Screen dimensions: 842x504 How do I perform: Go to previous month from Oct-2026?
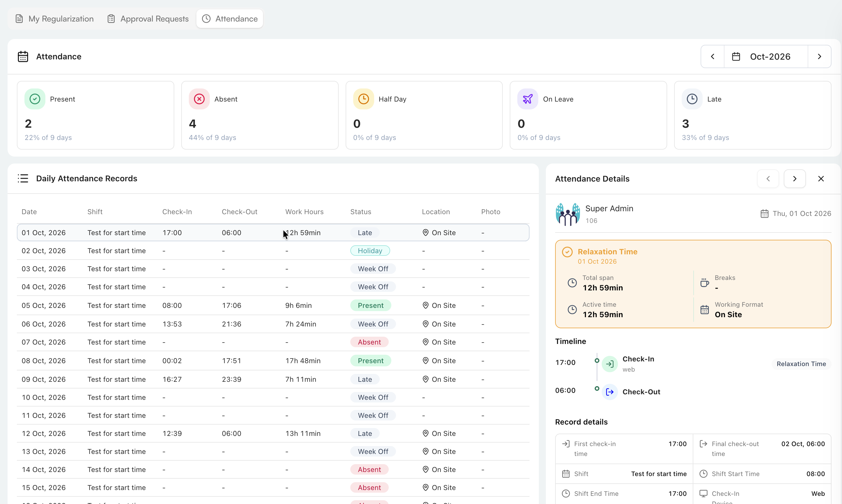click(713, 56)
